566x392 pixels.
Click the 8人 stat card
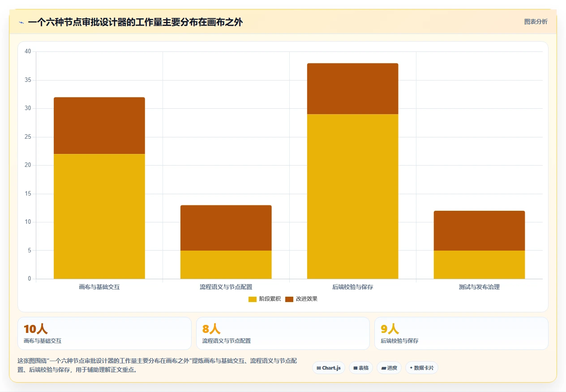[x=283, y=333]
